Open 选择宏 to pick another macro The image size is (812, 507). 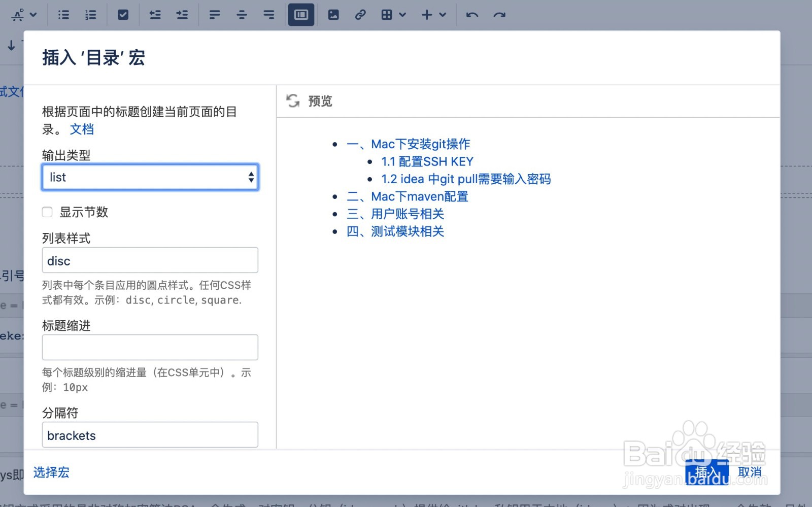(51, 472)
